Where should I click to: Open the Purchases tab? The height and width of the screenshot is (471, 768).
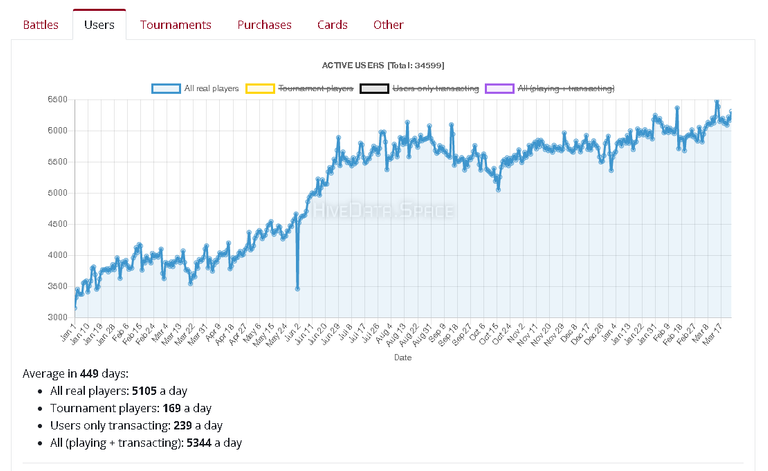tap(264, 24)
